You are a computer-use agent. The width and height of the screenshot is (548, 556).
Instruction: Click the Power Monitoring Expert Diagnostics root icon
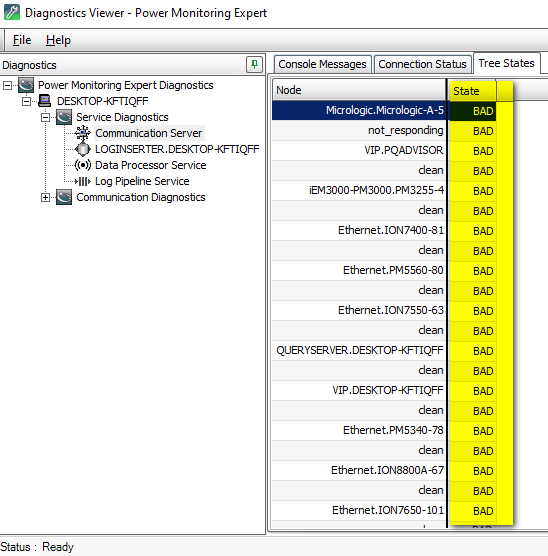(26, 85)
